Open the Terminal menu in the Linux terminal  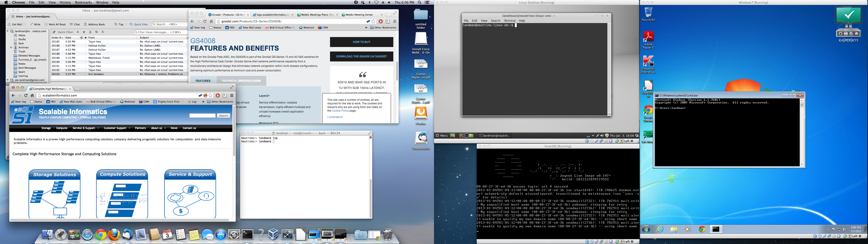(x=509, y=21)
